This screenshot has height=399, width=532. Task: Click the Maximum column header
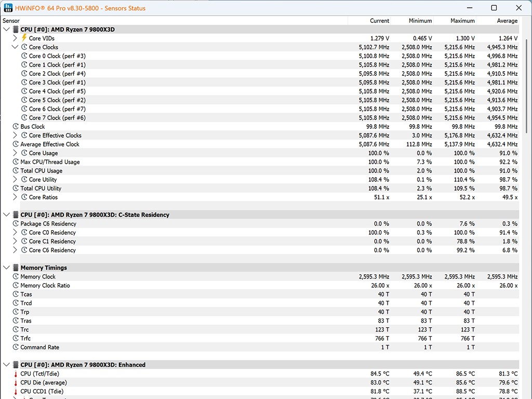(x=462, y=21)
